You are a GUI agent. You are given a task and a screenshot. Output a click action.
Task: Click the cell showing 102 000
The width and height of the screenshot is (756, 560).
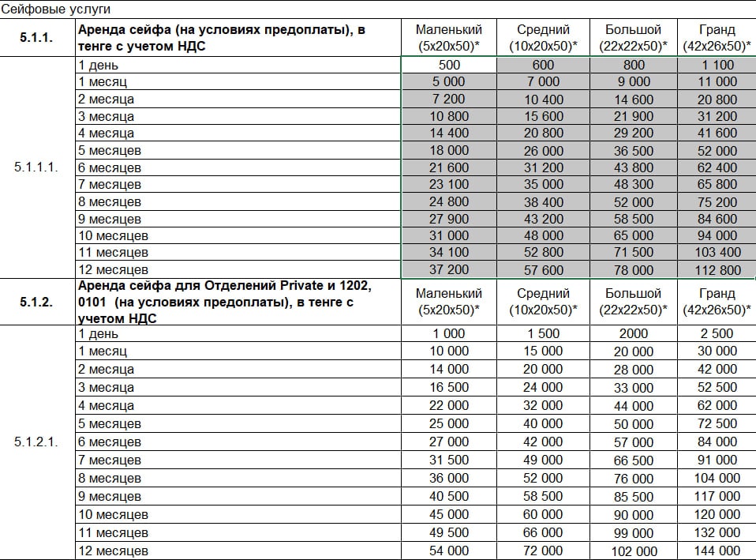633,551
